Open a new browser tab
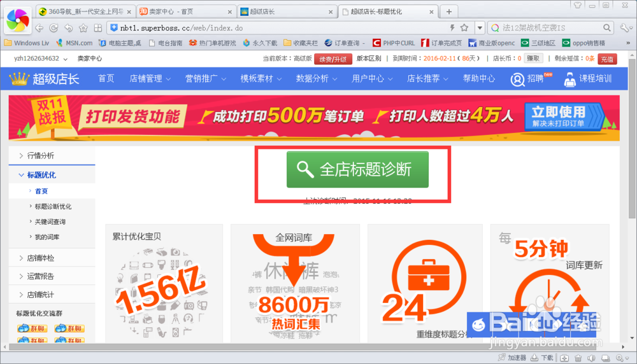The width and height of the screenshot is (637, 364). coord(449,11)
